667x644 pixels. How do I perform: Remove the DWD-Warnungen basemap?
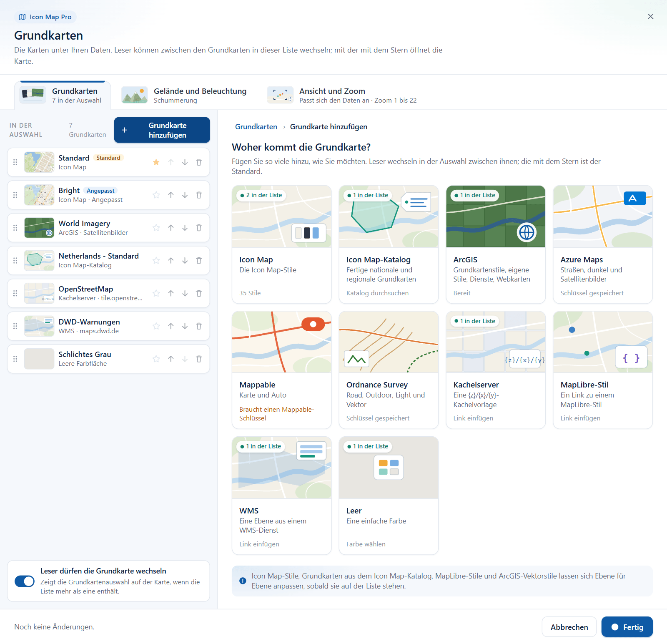point(199,326)
